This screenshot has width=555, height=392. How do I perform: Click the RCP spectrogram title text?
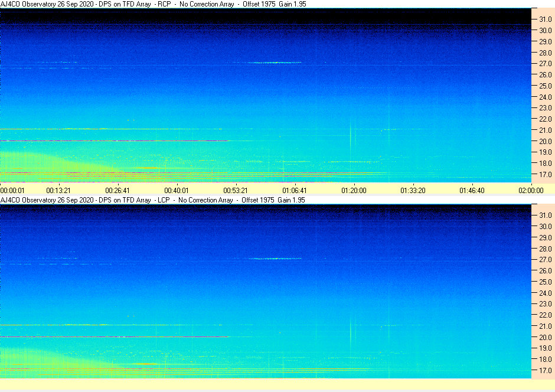(154, 4)
